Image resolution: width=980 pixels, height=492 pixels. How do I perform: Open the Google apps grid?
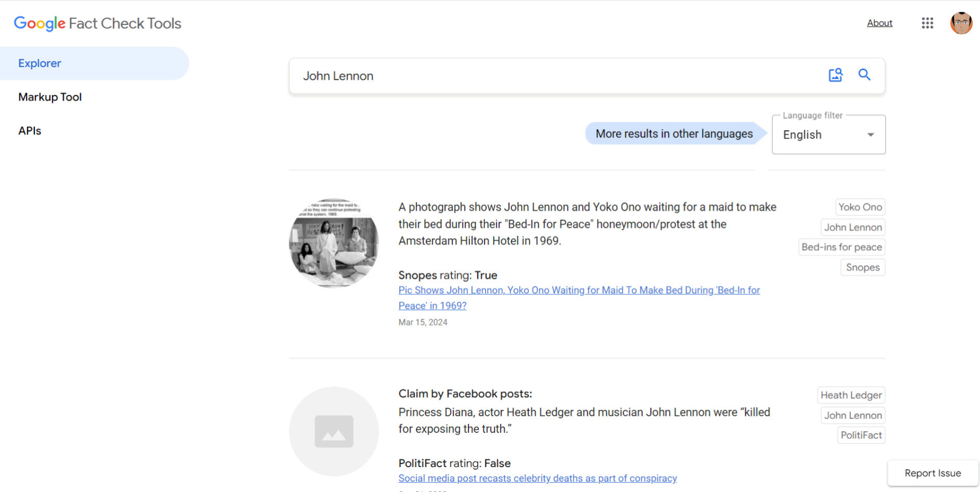click(x=927, y=23)
